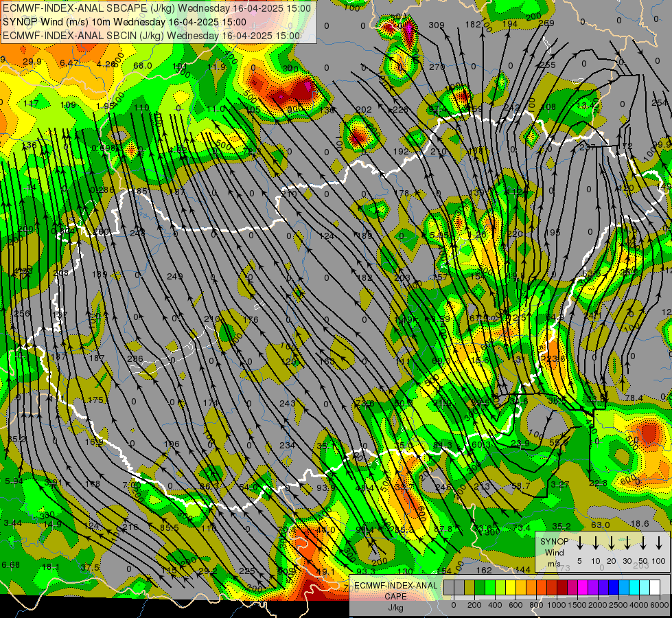Click the legend scale value 2500

[618, 605]
